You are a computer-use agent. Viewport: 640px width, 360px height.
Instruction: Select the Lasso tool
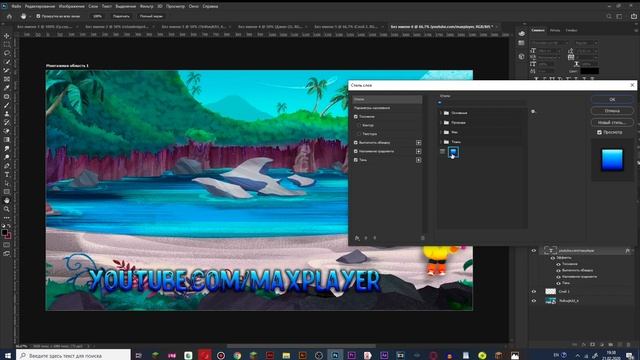pyautogui.click(x=7, y=53)
